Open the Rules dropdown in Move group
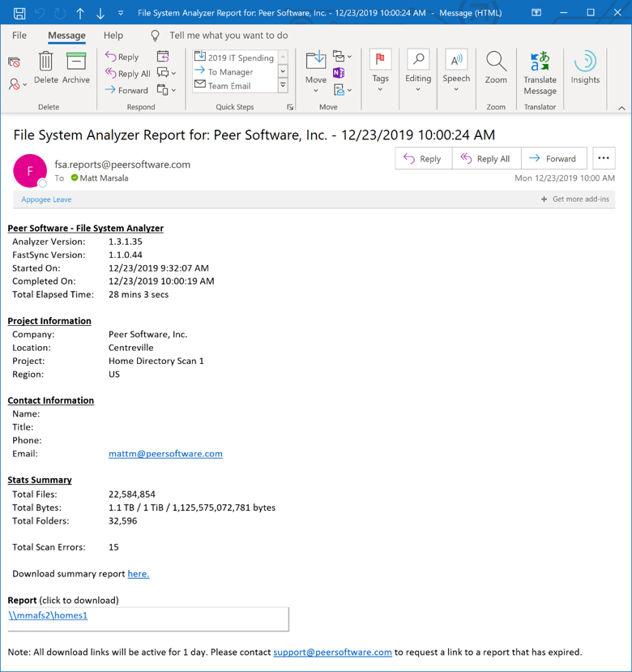The width and height of the screenshot is (632, 672). (x=343, y=56)
